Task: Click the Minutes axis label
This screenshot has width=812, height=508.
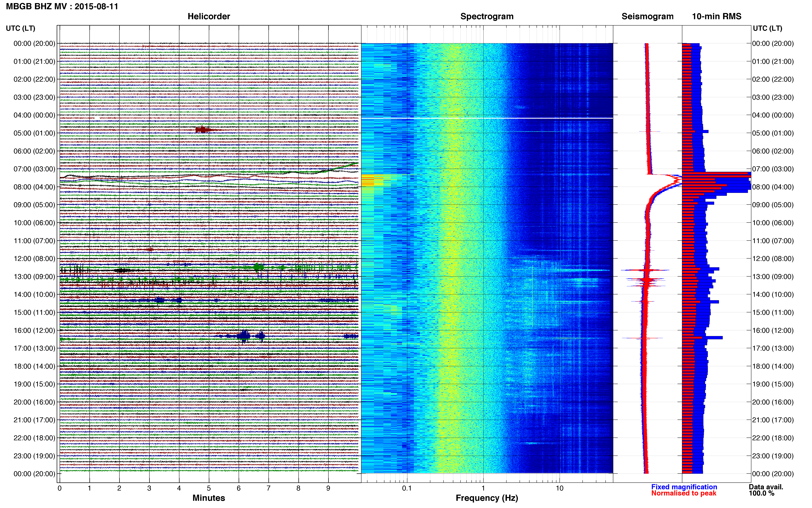Action: 209,498
